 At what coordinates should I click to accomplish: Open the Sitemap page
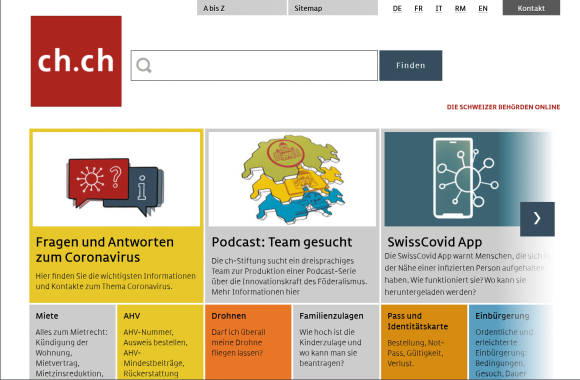point(333,8)
